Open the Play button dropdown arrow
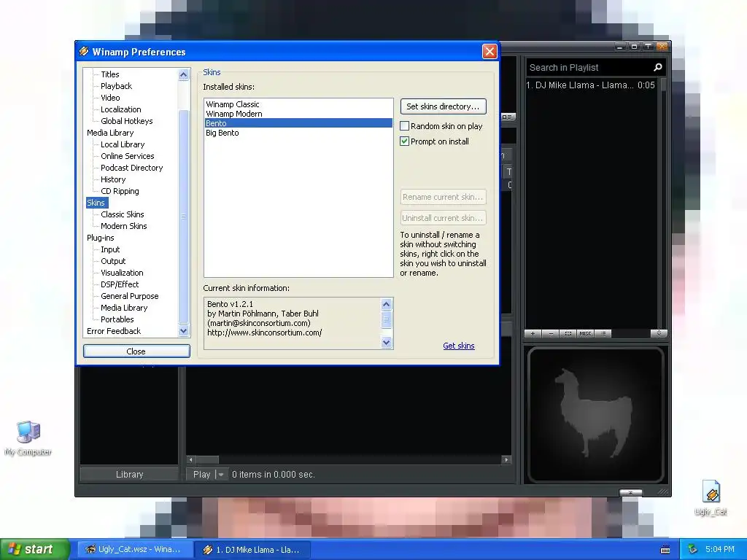This screenshot has width=747, height=560. point(220,474)
